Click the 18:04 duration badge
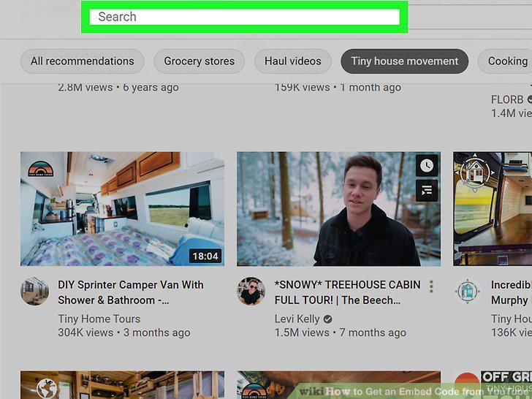The image size is (532, 399). (205, 256)
